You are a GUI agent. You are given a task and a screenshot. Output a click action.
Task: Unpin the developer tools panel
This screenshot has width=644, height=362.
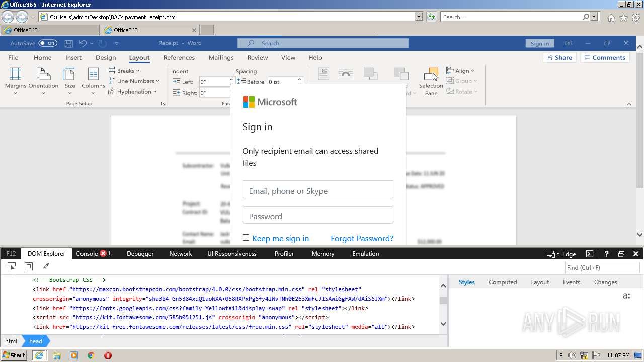pos(621,254)
